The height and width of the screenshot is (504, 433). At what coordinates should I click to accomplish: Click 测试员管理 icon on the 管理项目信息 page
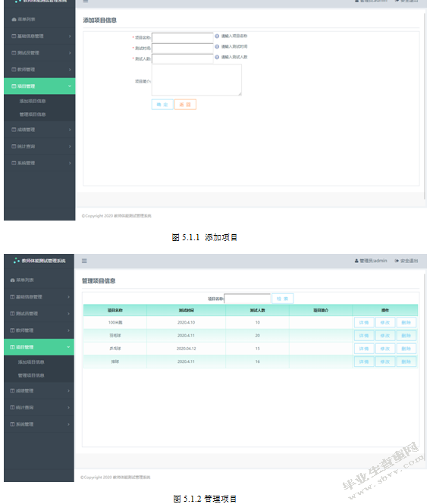point(12,314)
